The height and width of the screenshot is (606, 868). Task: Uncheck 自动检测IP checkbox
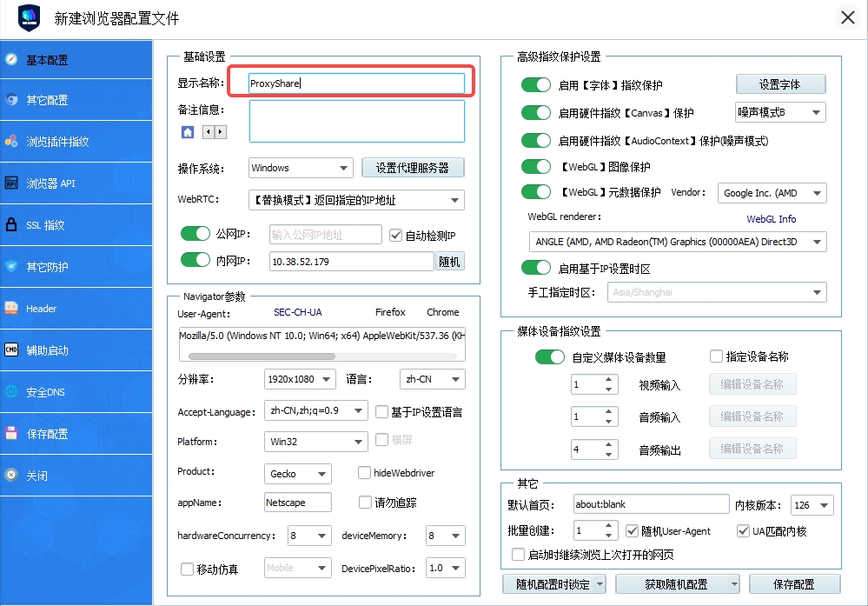coord(395,236)
